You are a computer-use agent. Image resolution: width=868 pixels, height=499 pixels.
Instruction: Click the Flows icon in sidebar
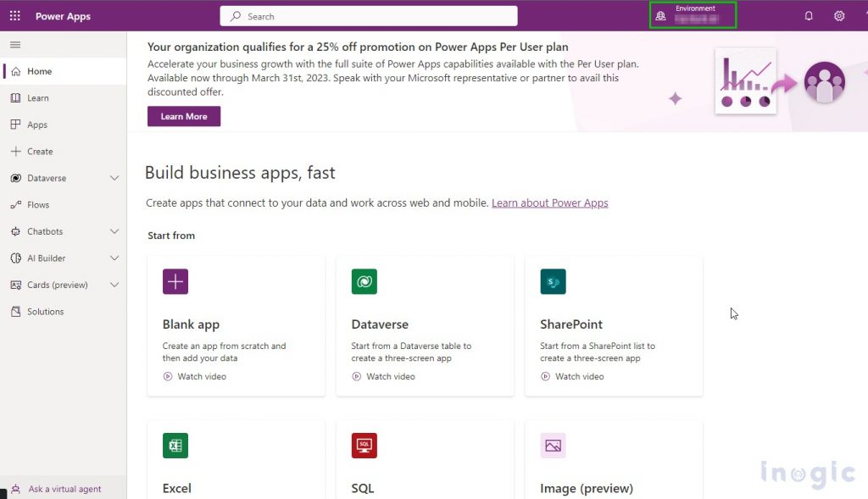[x=16, y=205]
